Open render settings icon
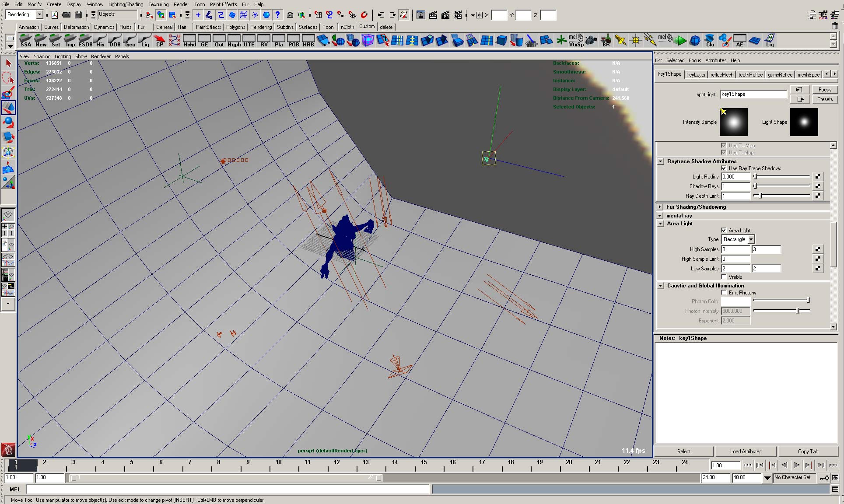This screenshot has width=844, height=504. click(x=458, y=15)
